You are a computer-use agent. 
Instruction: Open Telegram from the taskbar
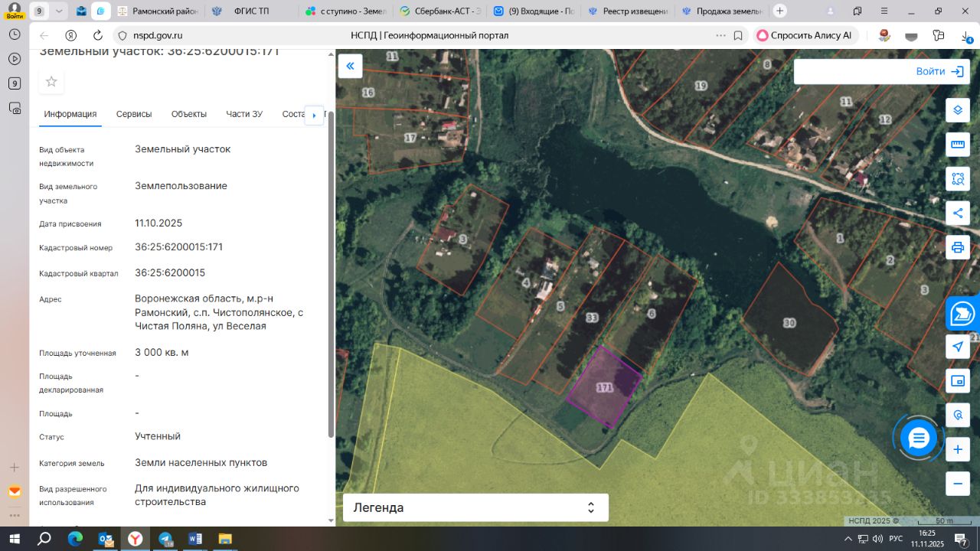point(165,539)
